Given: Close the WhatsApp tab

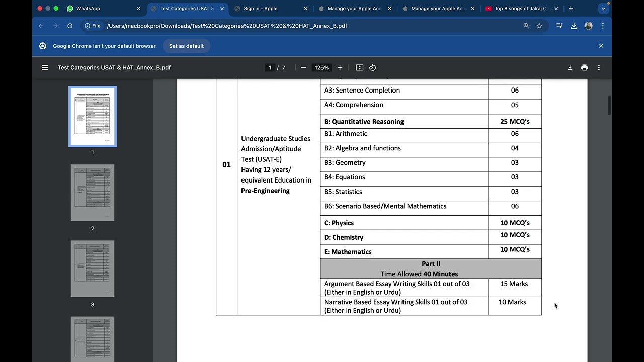Looking at the screenshot, I should pyautogui.click(x=138, y=9).
